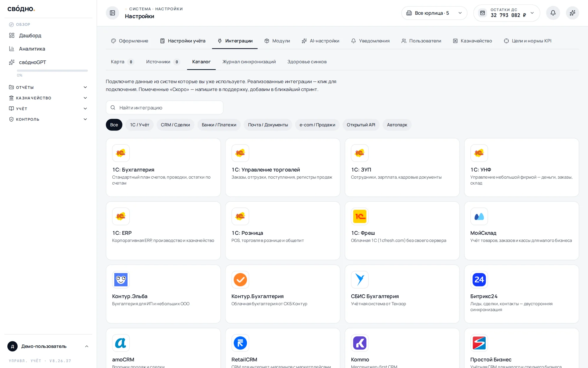
Task: Select the Интеграции tab
Action: [235, 41]
